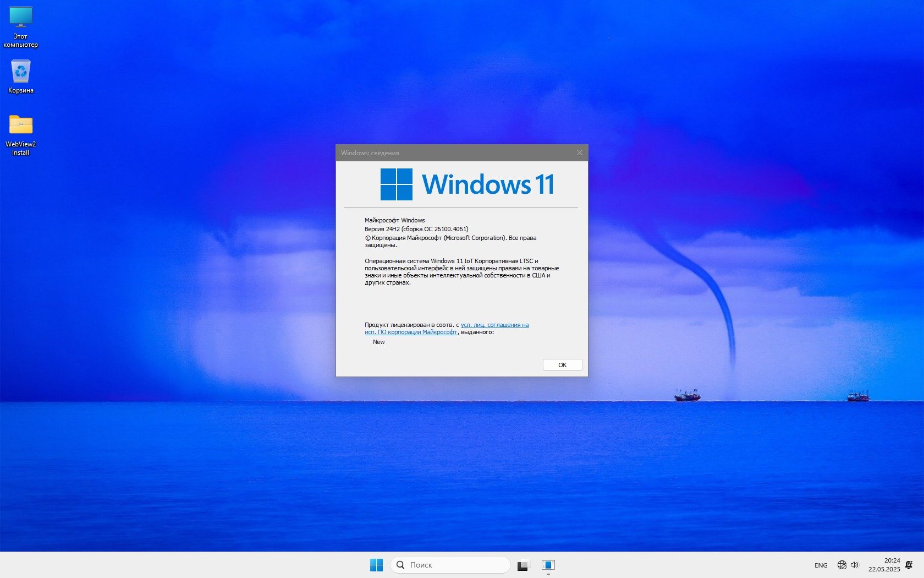Switch input language via ENG indicator
924x578 pixels.
pos(821,565)
